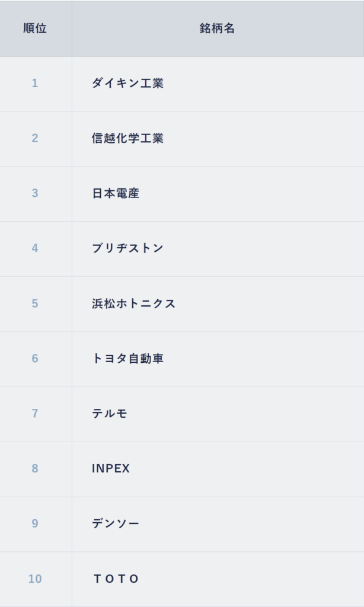364x607 pixels.
Task: Click rank number 5 cell
Action: 35,303
